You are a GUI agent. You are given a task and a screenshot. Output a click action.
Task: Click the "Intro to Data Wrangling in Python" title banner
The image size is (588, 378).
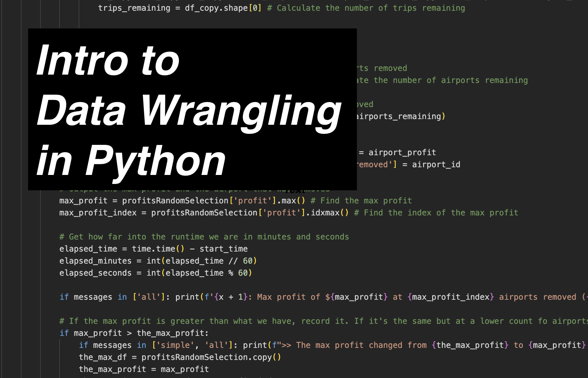192,109
